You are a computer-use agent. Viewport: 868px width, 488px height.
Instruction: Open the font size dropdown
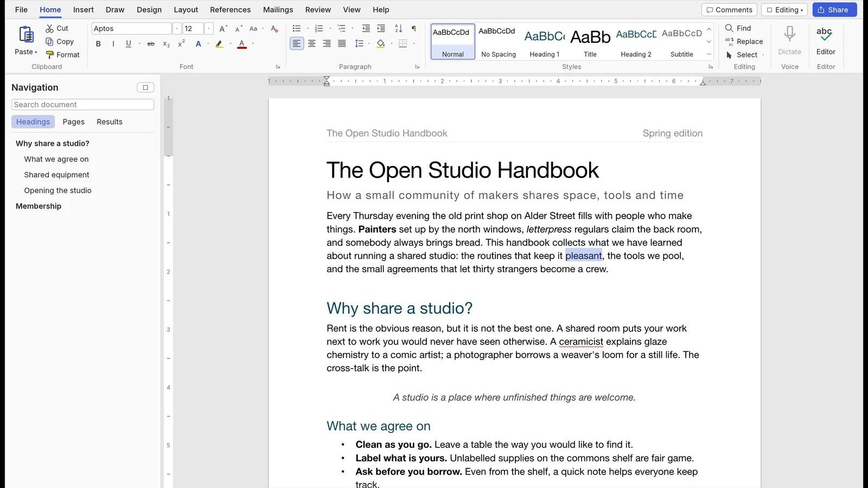point(209,29)
